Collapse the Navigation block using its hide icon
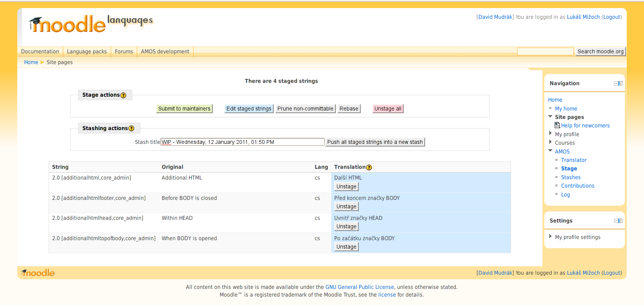 point(618,83)
